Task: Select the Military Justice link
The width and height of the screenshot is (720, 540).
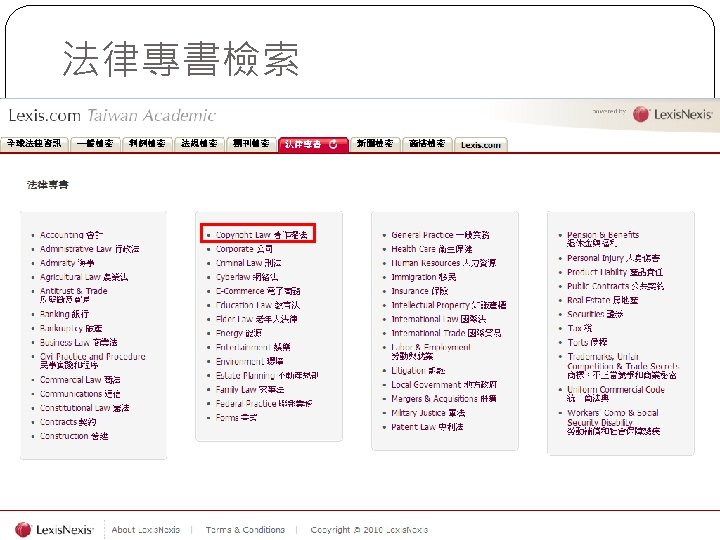Action: pos(428,413)
